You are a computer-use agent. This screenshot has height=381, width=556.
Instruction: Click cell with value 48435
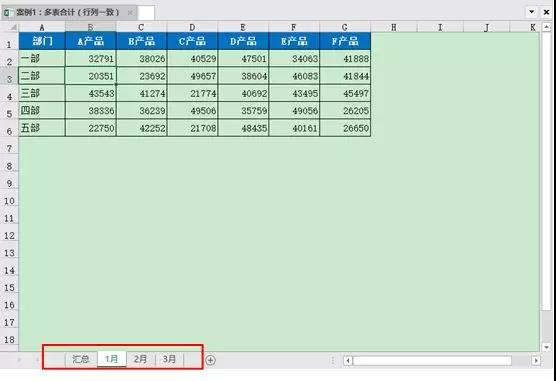pos(243,128)
